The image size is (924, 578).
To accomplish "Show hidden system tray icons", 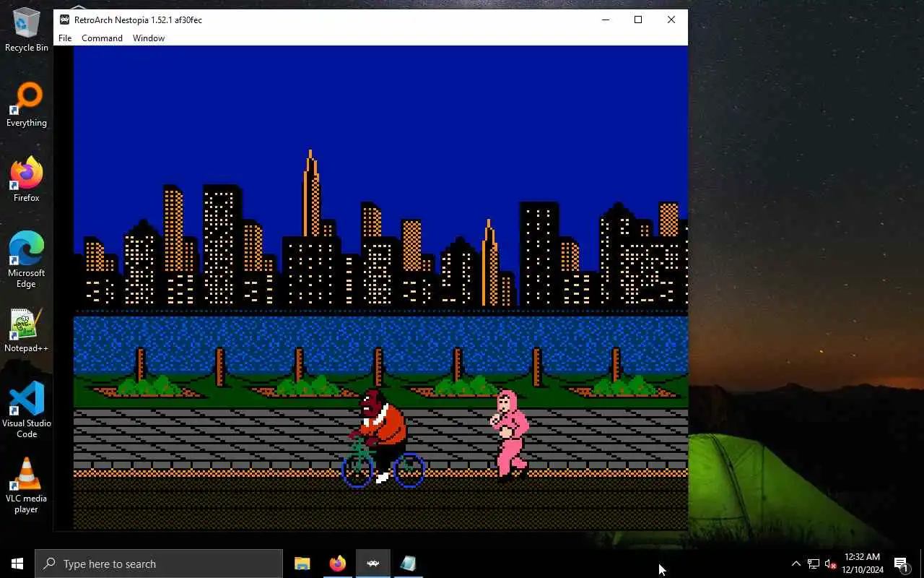I will coord(796,564).
